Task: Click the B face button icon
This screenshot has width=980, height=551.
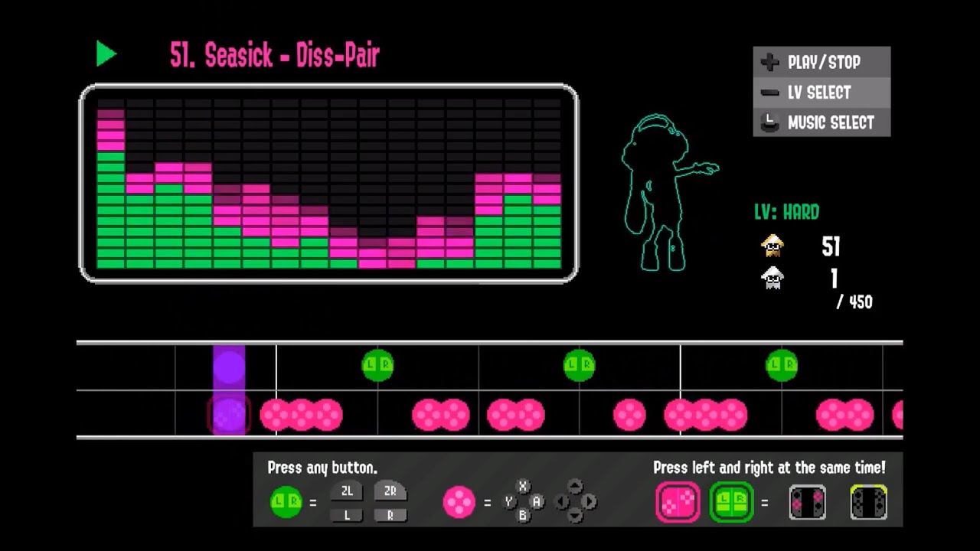Action: (523, 516)
